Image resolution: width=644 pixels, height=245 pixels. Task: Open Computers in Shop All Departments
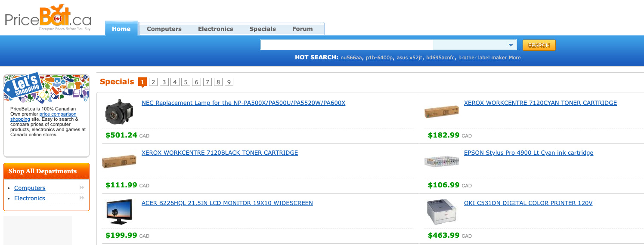click(30, 188)
